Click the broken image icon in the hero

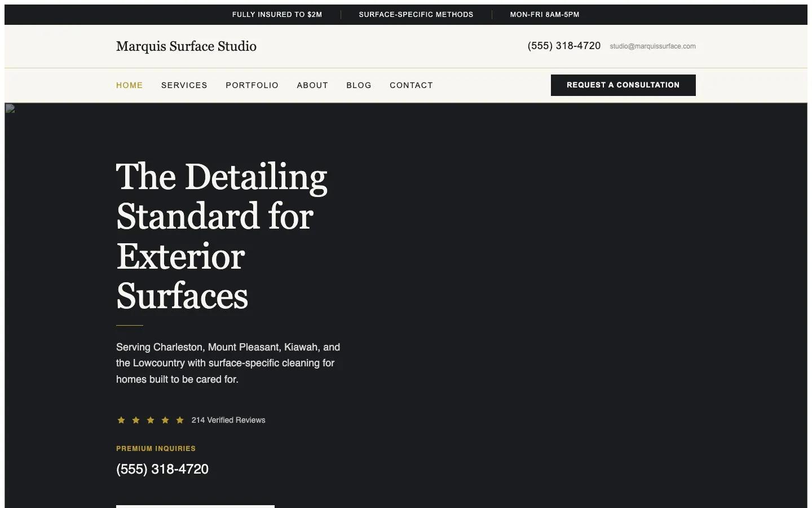point(10,108)
